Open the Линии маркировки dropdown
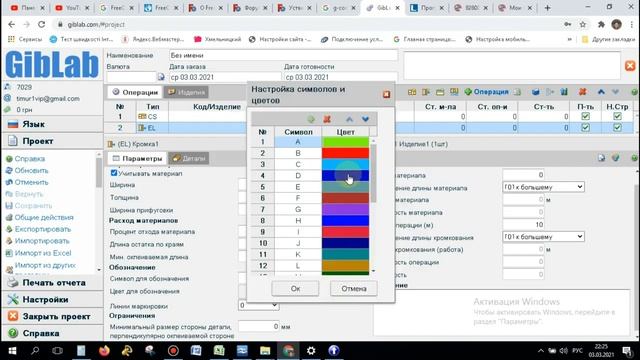 (258, 305)
